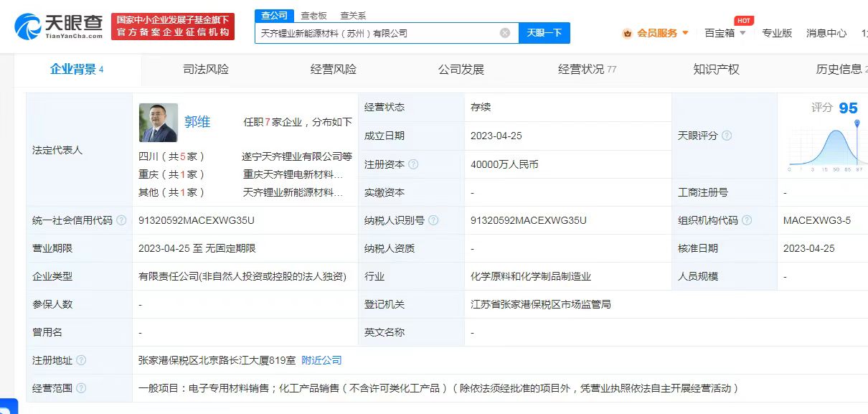Click the 附近公司 link
Viewport: 868px width, 414px height.
[x=321, y=360]
